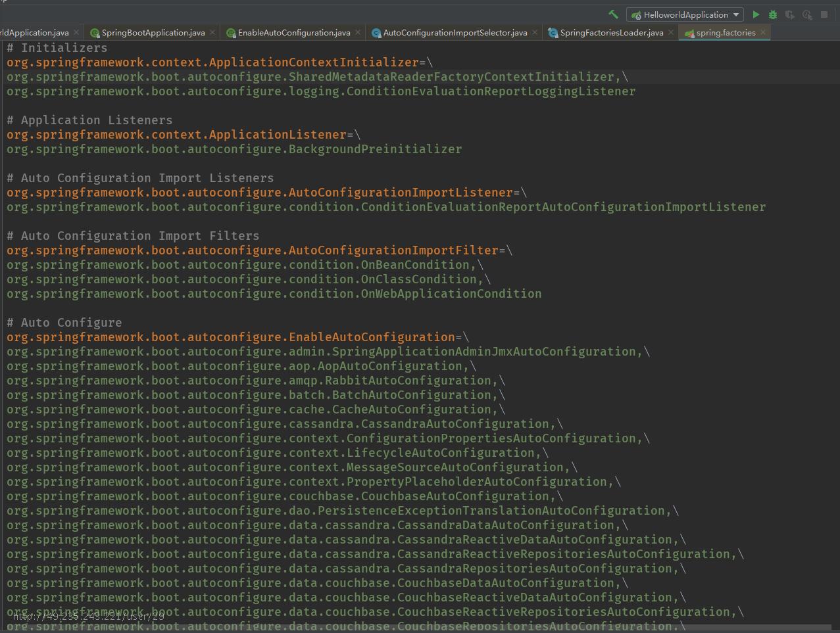
Task: Close the spring.factories tab
Action: [763, 32]
